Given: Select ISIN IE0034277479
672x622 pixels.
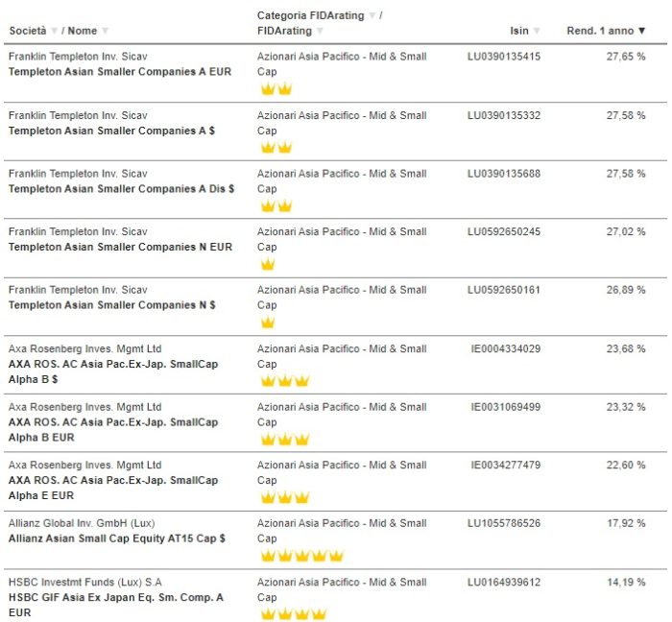Looking at the screenshot, I should point(506,466).
